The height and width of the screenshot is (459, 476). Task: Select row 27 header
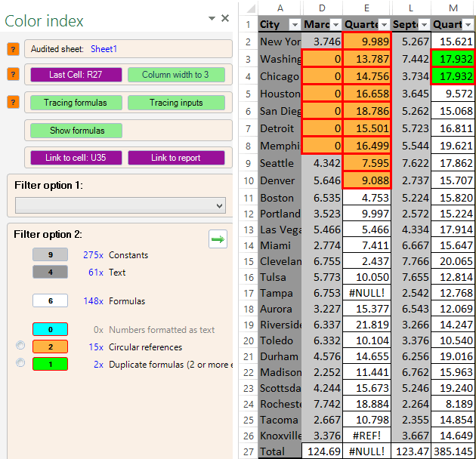pos(249,451)
